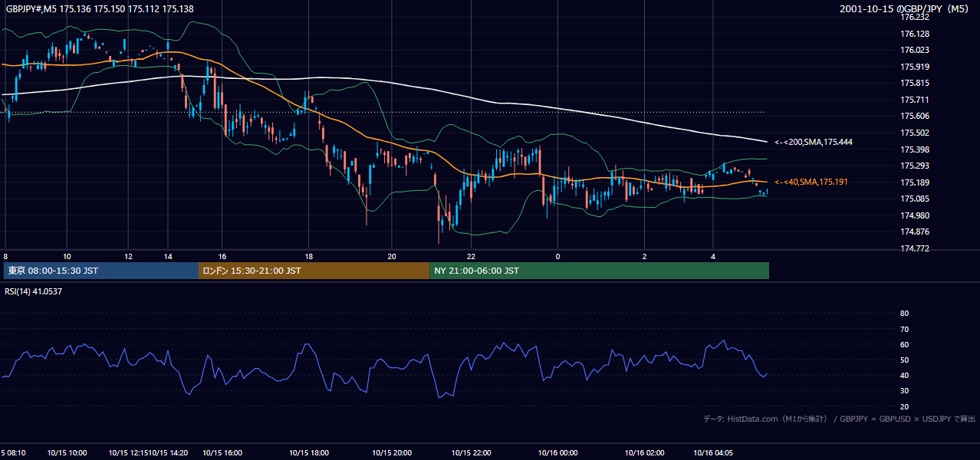Click the NY 21:00-06:00 JST session bar
Screen dimensions: 980x460
(x=600, y=271)
